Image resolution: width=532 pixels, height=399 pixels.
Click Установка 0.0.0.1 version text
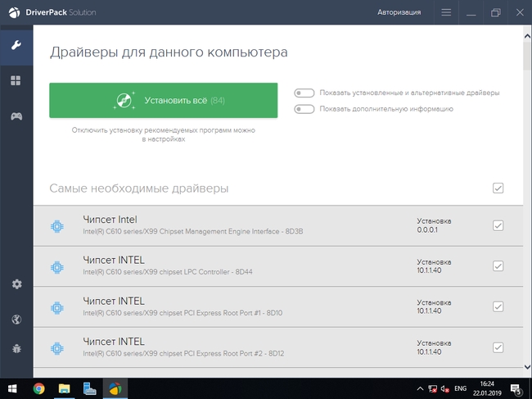click(434, 225)
